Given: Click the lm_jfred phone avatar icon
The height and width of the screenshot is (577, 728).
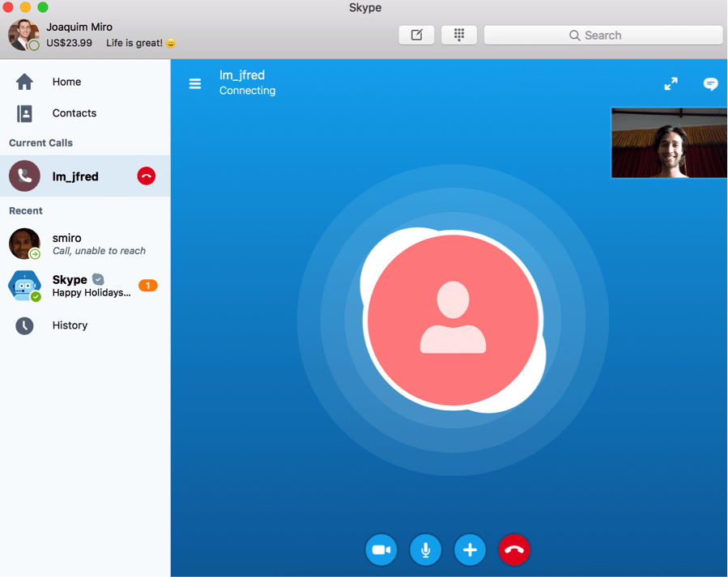Looking at the screenshot, I should click(x=24, y=176).
